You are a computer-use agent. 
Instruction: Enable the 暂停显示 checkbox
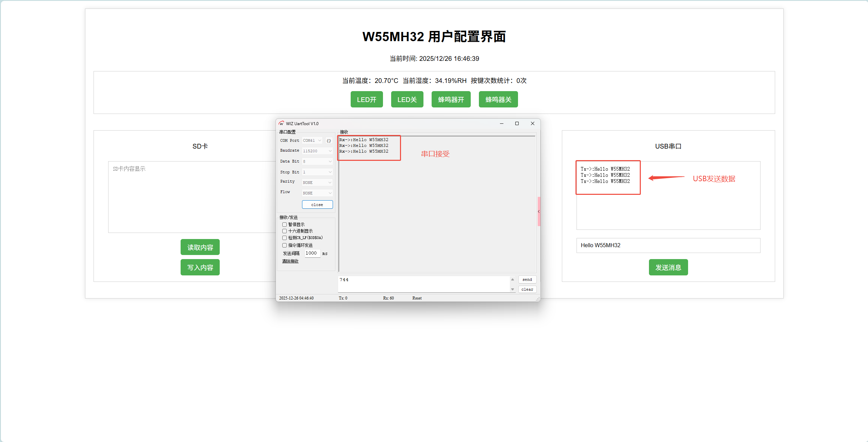point(284,224)
